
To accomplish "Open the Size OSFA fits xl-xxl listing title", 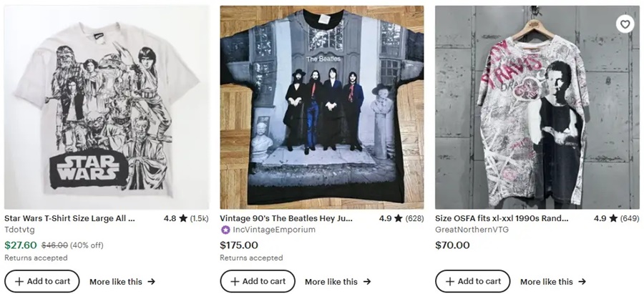I will point(502,218).
